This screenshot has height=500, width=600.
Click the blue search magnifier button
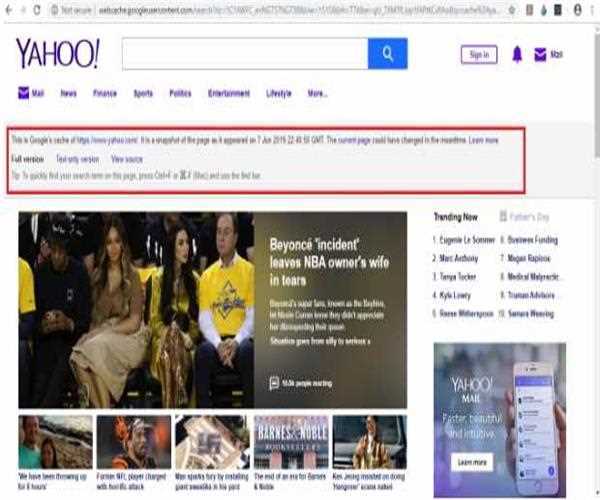click(x=387, y=54)
